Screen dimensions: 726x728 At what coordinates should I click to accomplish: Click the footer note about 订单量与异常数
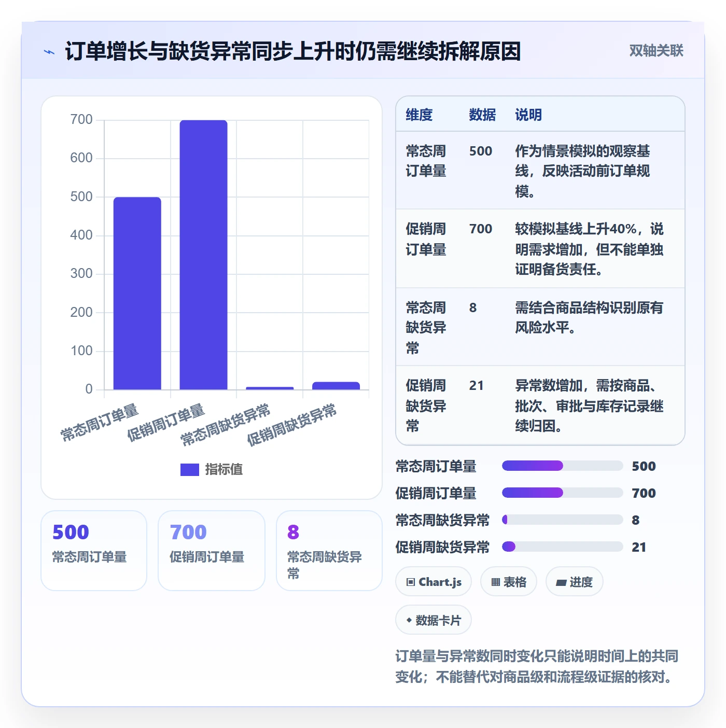click(x=537, y=666)
